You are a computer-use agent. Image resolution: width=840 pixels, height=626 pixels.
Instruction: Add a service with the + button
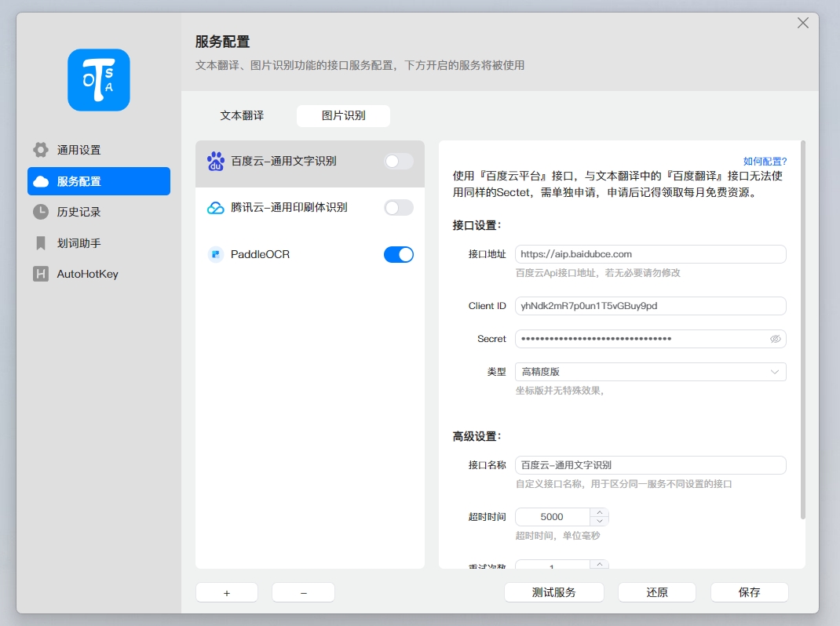click(227, 593)
